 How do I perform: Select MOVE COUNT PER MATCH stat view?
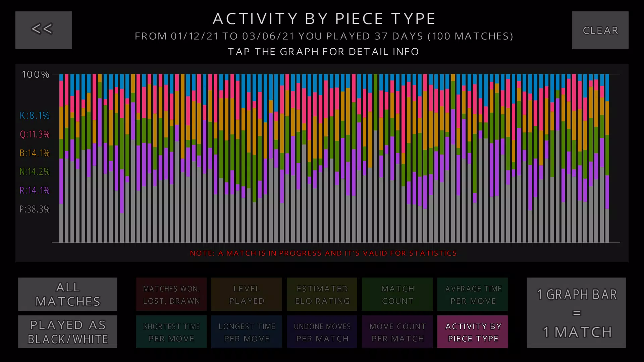(x=397, y=331)
